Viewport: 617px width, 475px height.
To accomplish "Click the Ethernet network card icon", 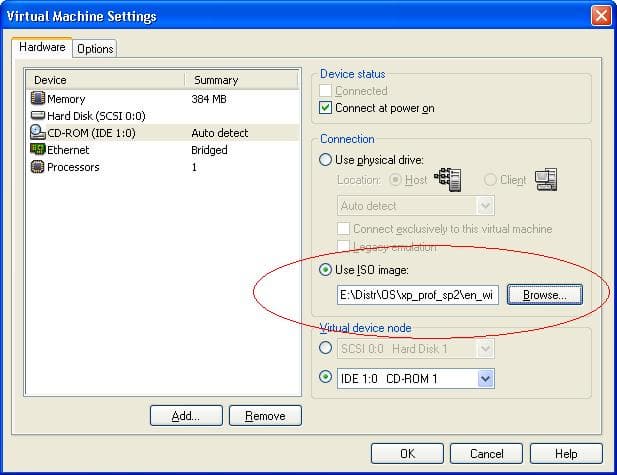I will pyautogui.click(x=37, y=150).
